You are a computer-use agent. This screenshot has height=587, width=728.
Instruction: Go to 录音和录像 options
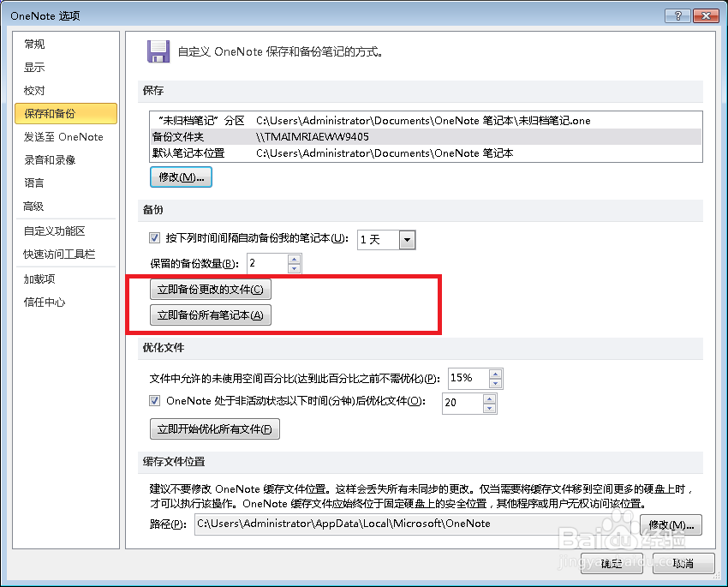pos(50,160)
